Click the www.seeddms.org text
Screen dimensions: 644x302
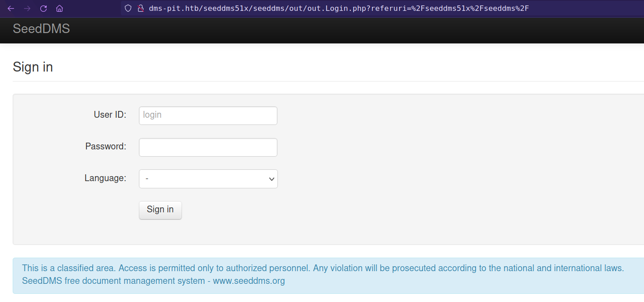(249, 281)
